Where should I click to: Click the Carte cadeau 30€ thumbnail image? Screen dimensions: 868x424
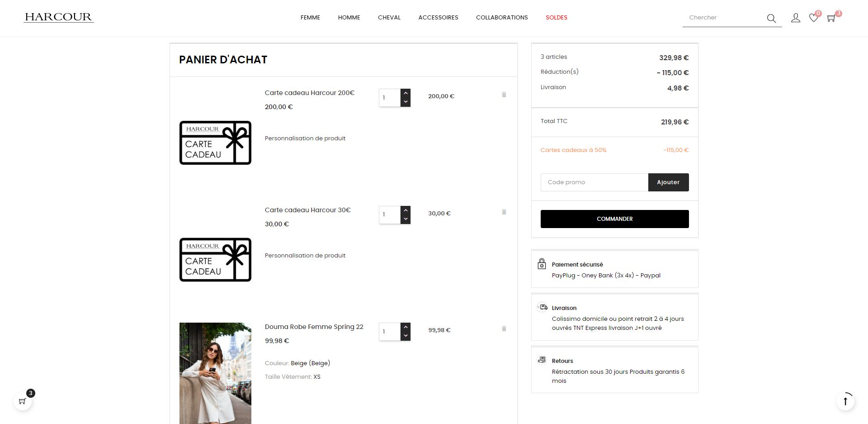(215, 260)
